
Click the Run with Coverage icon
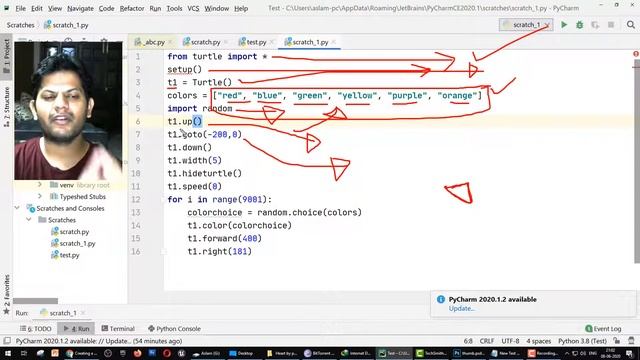coord(595,25)
